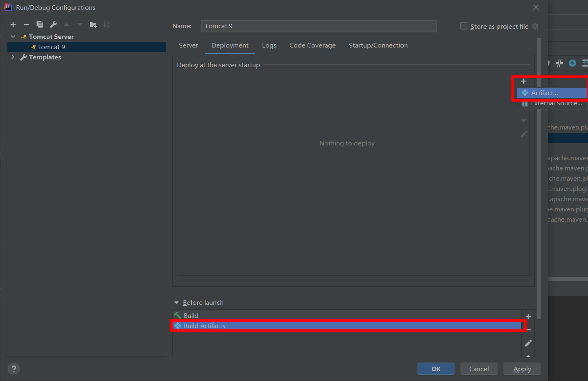Image resolution: width=588 pixels, height=381 pixels.
Task: Move configuration up with the arrow icon
Action: (x=66, y=25)
